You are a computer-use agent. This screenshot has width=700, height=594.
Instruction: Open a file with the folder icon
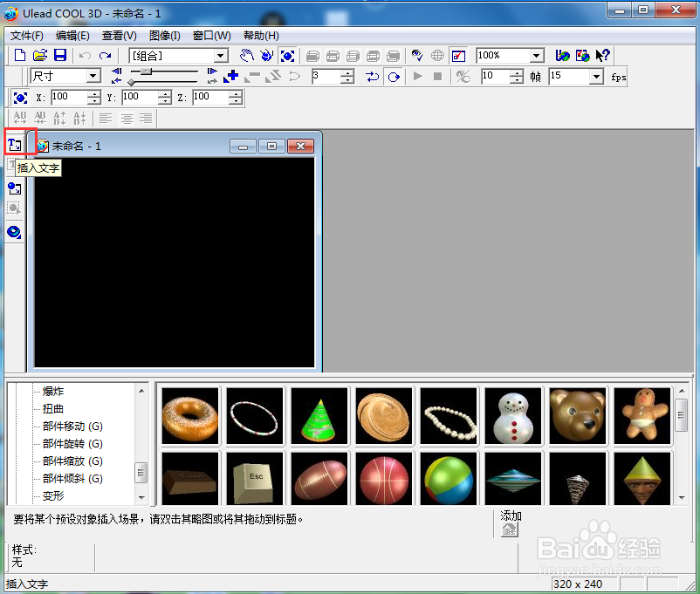pos(40,55)
